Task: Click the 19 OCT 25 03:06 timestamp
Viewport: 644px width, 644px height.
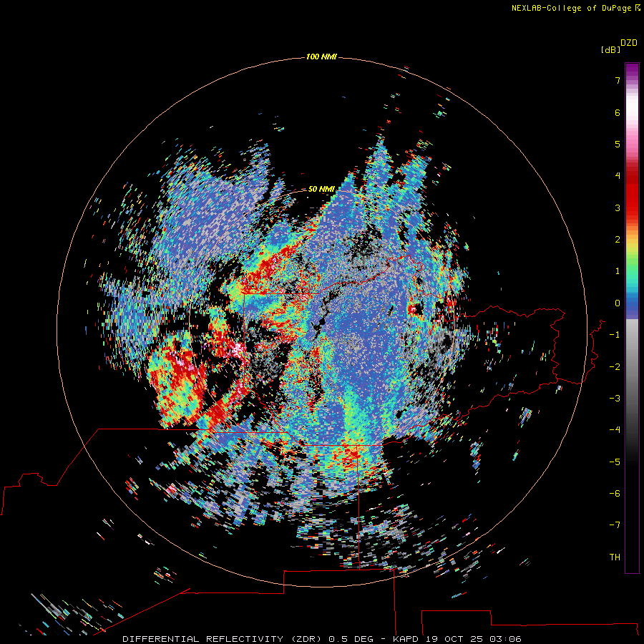Action: [x=474, y=639]
